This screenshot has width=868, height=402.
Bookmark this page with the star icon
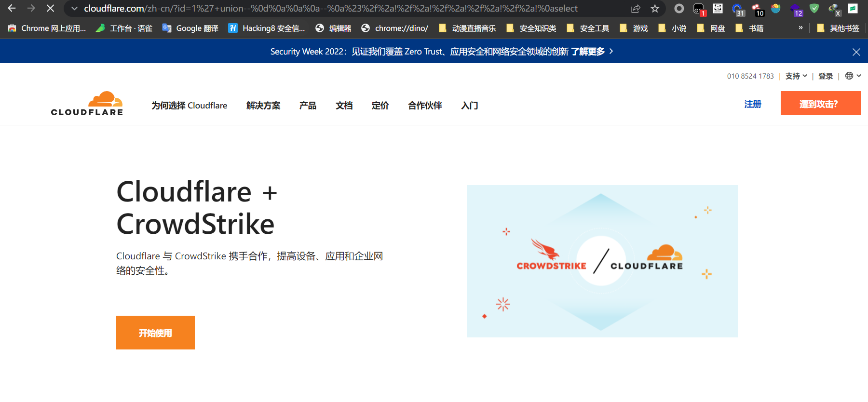(655, 9)
